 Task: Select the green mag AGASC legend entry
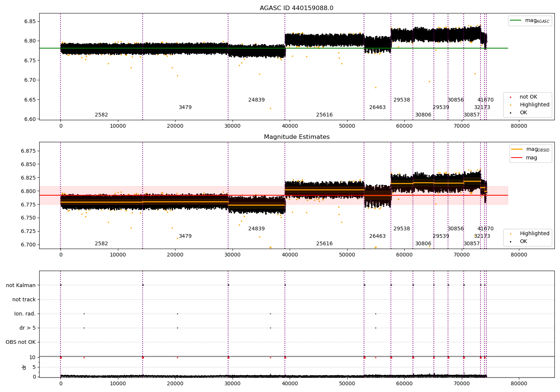530,21
